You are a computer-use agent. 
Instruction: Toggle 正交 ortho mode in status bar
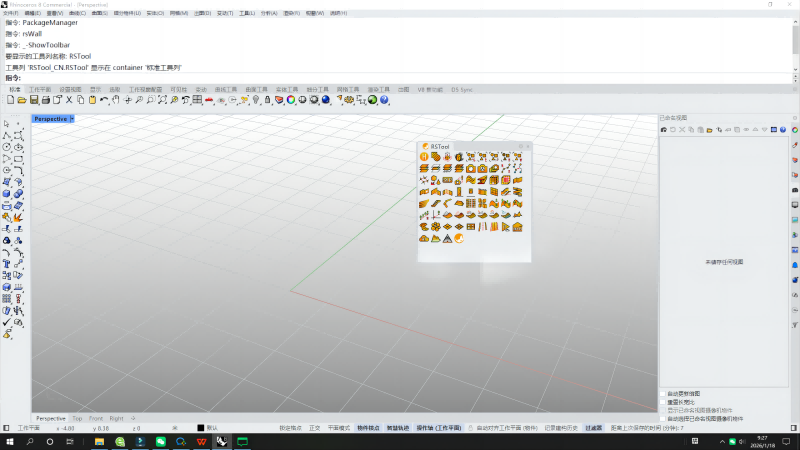coord(315,428)
